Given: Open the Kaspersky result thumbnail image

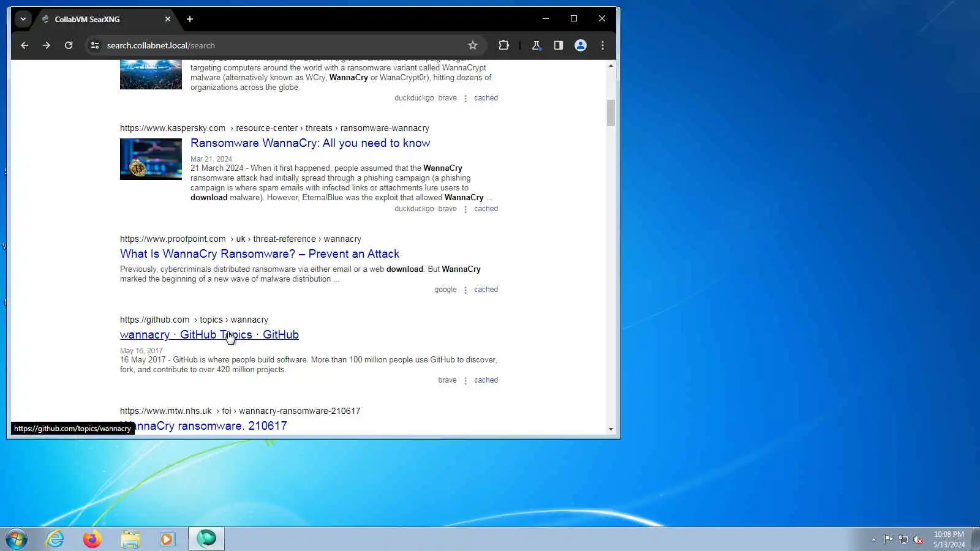Looking at the screenshot, I should point(151,159).
